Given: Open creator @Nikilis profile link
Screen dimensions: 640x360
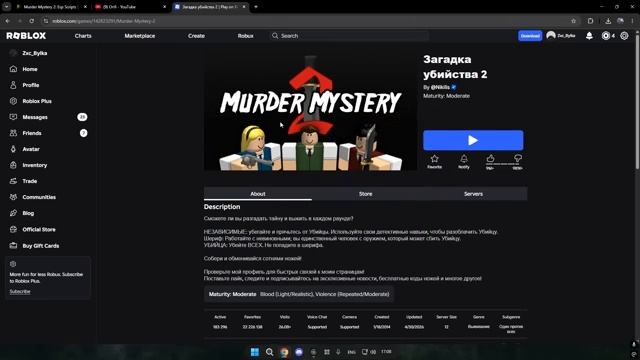Looking at the screenshot, I should point(440,87).
